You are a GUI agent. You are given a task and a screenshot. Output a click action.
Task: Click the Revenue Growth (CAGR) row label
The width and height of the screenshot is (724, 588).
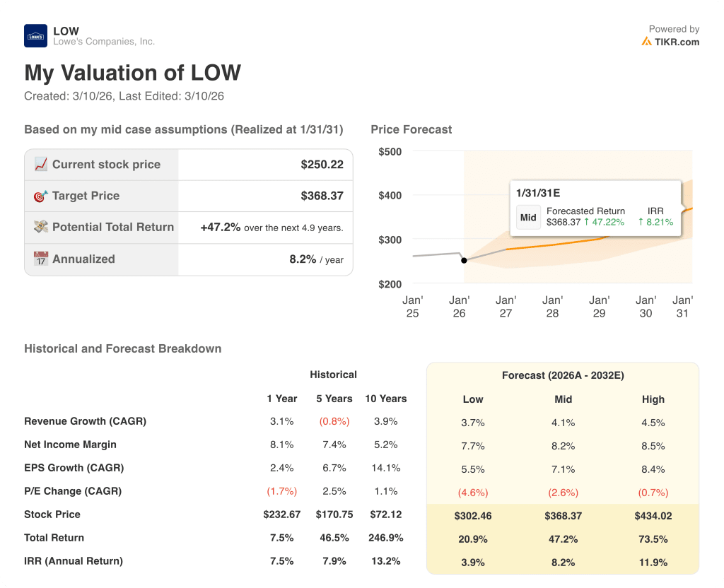pos(85,421)
